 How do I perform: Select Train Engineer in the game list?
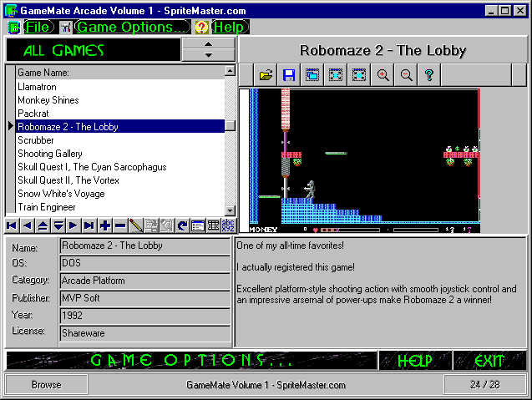(x=120, y=207)
